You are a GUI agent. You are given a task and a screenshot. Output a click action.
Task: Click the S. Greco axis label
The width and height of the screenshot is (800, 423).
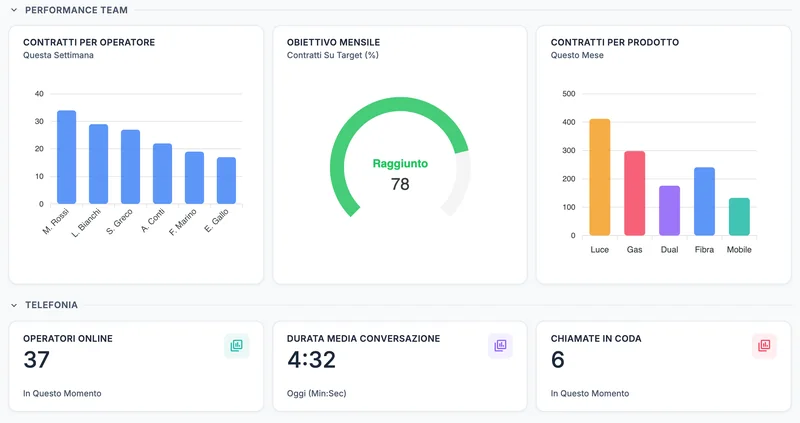pos(120,221)
